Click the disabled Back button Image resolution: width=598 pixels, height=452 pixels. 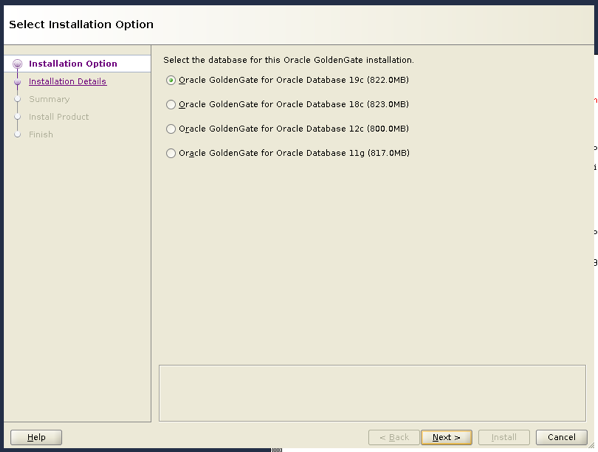tap(394, 437)
